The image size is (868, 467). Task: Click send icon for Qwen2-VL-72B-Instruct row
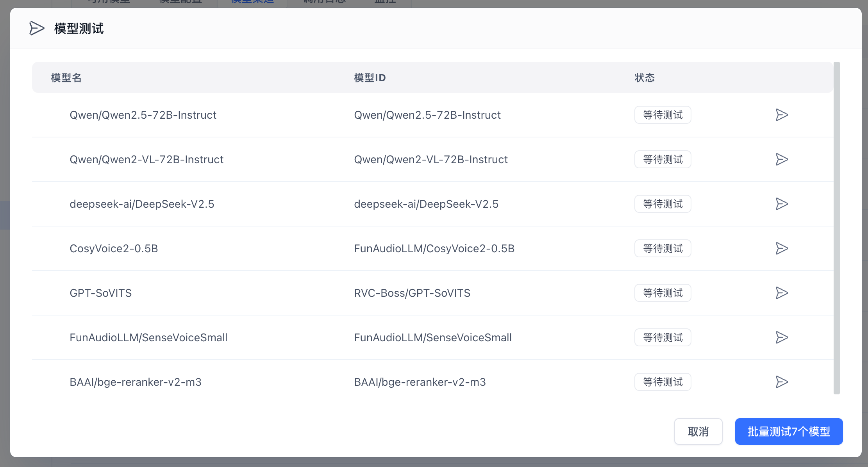coord(781,159)
